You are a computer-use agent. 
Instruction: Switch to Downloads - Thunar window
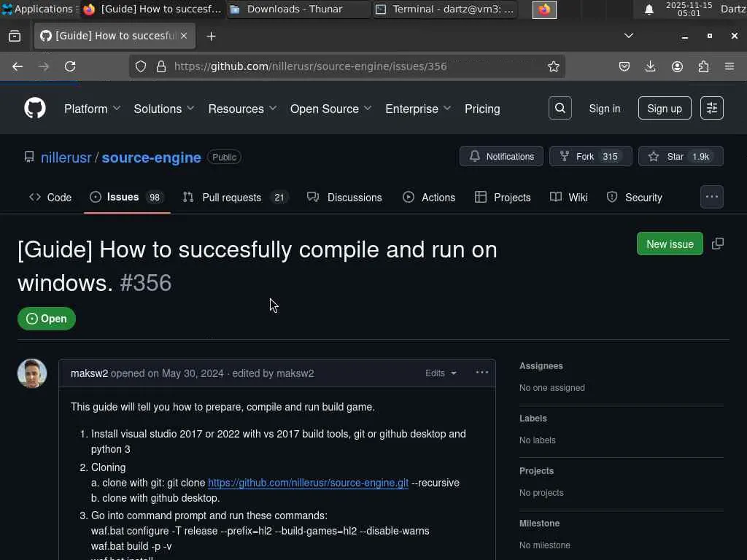(298, 9)
